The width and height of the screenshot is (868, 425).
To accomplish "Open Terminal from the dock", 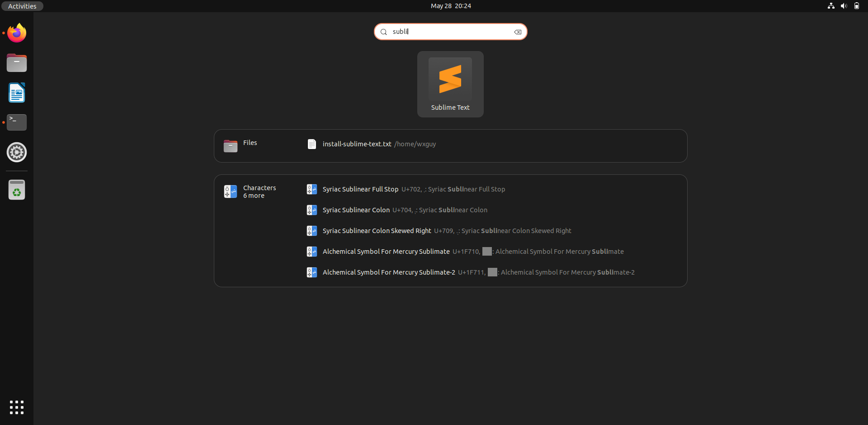I will [17, 122].
